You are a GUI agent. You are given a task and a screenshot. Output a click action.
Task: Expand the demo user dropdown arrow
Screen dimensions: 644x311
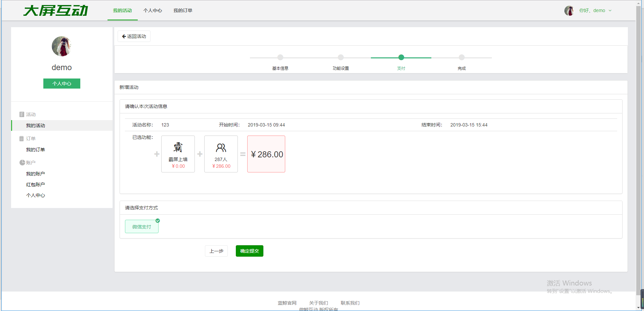click(x=610, y=11)
